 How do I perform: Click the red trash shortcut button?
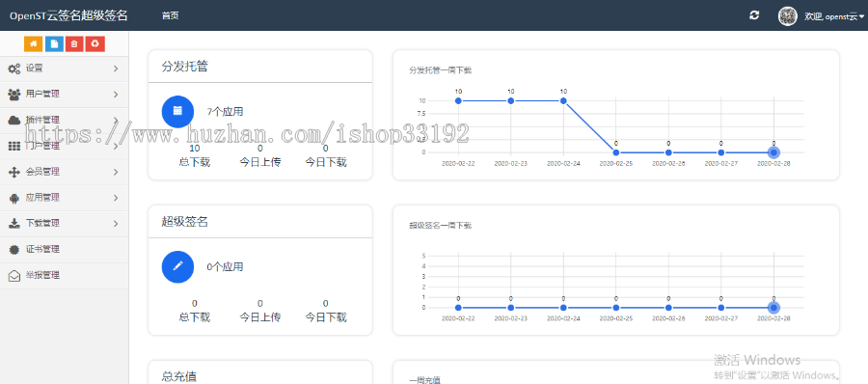(x=74, y=43)
